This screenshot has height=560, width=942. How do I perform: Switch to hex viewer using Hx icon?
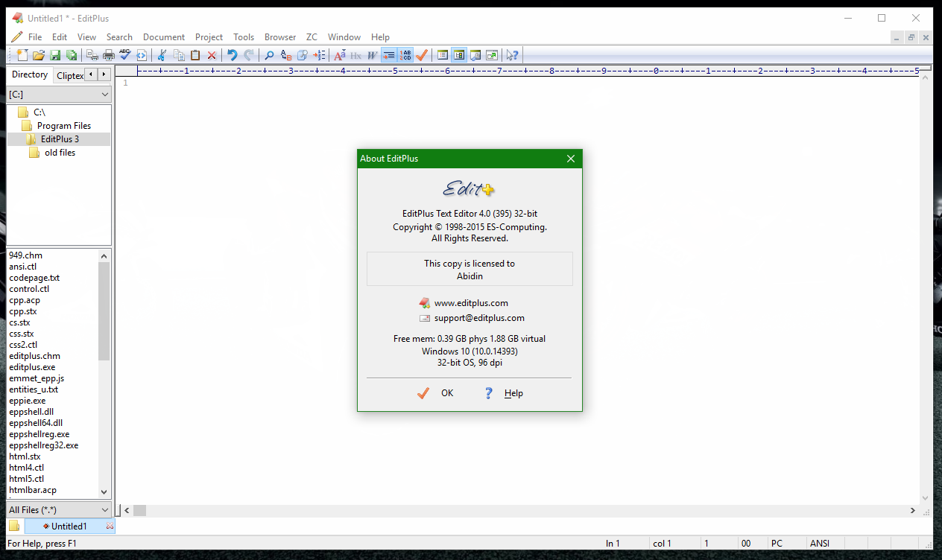(355, 54)
